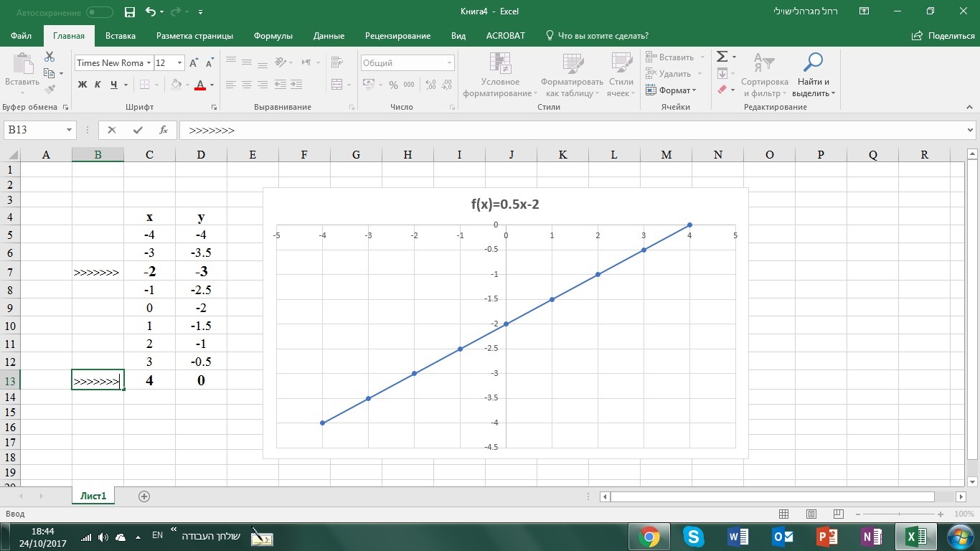Click the Save icon in quick access toolbar

(130, 11)
